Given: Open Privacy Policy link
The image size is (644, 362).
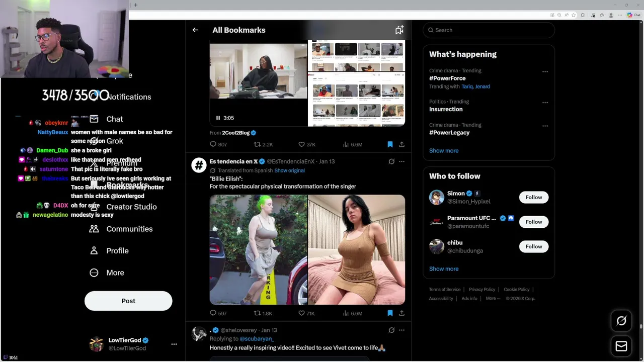Looking at the screenshot, I should click(x=482, y=290).
